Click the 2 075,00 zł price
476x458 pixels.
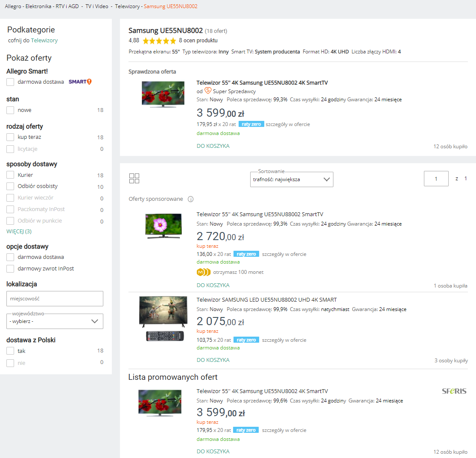pos(220,321)
